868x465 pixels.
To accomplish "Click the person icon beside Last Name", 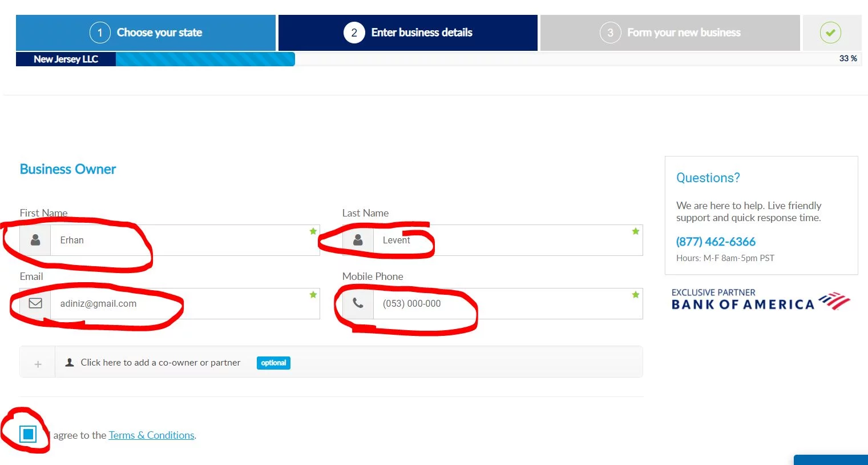I will 358,240.
